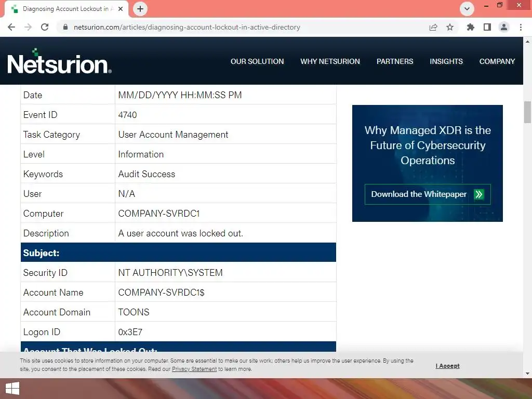Click the Netsurion logo
The height and width of the screenshot is (399, 532).
tap(59, 62)
